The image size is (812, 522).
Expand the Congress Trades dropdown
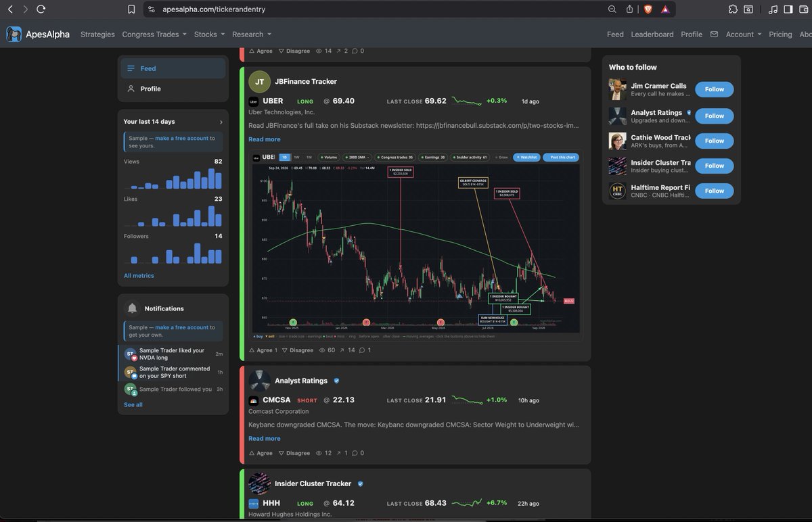154,34
